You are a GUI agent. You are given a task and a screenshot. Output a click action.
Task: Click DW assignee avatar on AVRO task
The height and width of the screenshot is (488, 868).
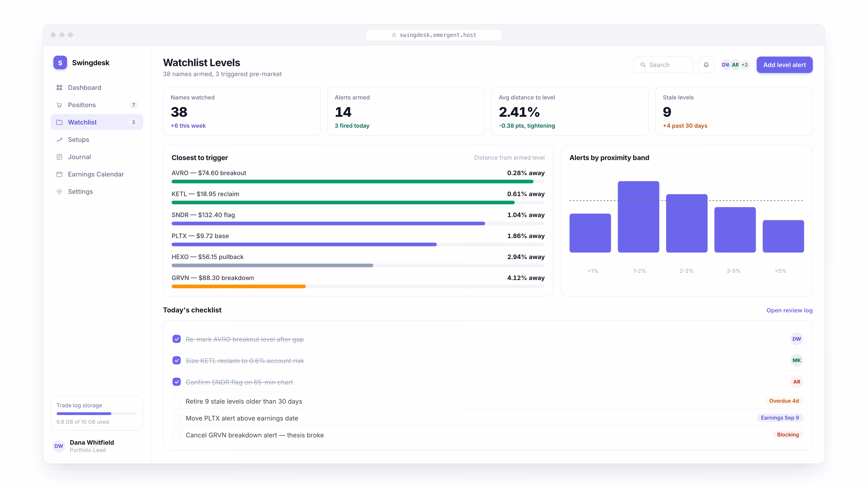click(797, 339)
